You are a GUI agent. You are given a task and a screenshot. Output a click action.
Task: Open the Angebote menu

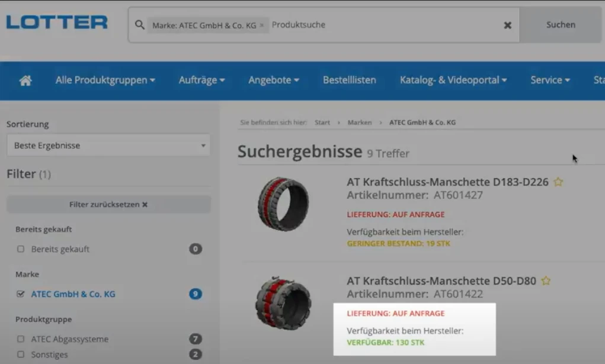pos(274,80)
